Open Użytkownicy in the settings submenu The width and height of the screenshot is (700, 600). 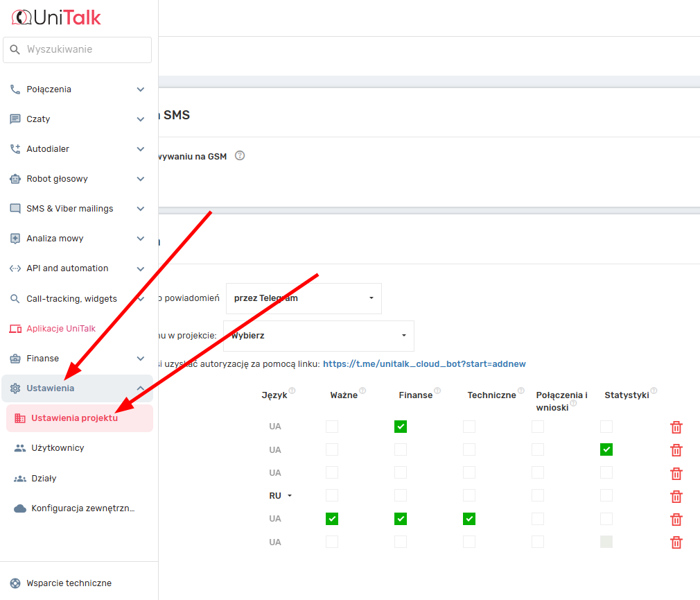tap(58, 448)
